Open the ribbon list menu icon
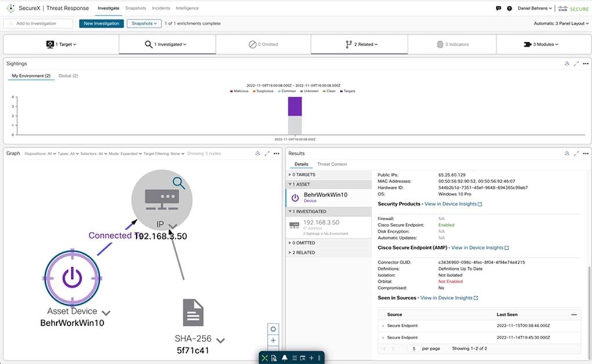 coord(295,358)
